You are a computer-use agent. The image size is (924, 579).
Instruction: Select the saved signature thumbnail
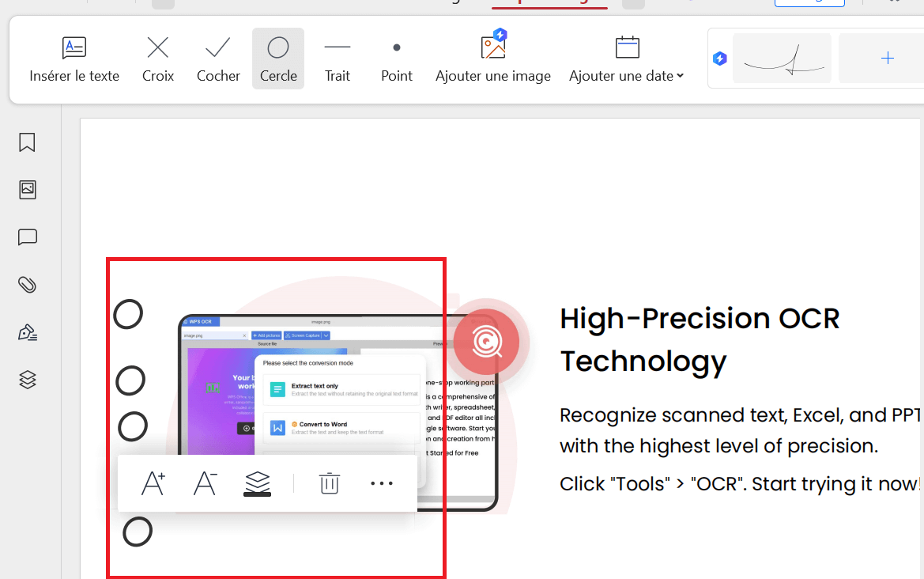pyautogui.click(x=781, y=58)
